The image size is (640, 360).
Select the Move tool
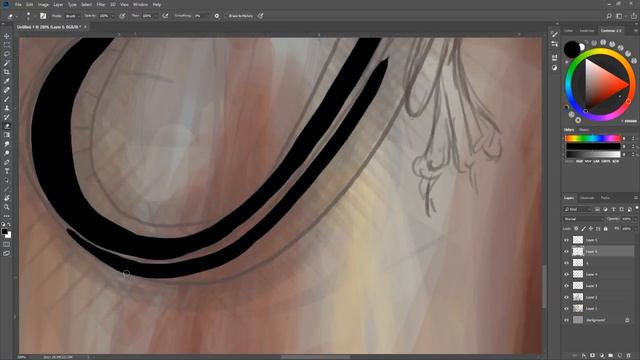[7, 36]
